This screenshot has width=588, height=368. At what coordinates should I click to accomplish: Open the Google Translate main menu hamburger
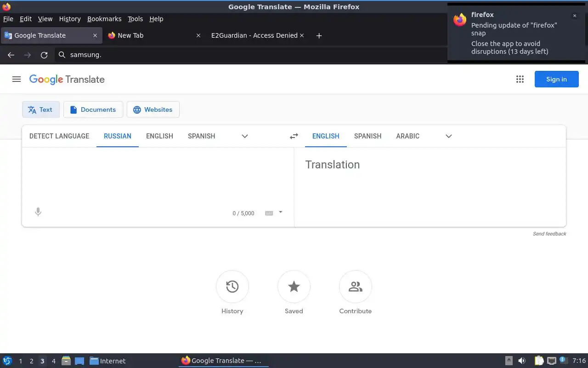coord(17,79)
